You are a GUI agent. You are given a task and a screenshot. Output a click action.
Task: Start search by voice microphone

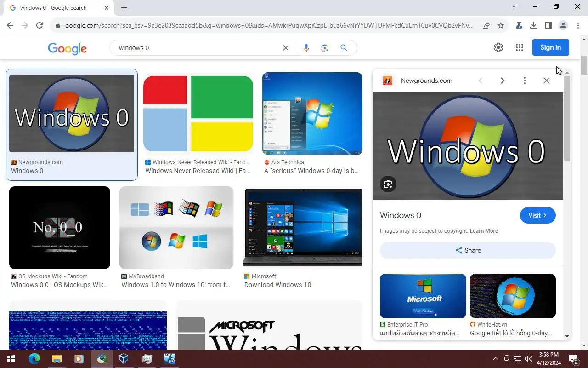[x=306, y=48]
